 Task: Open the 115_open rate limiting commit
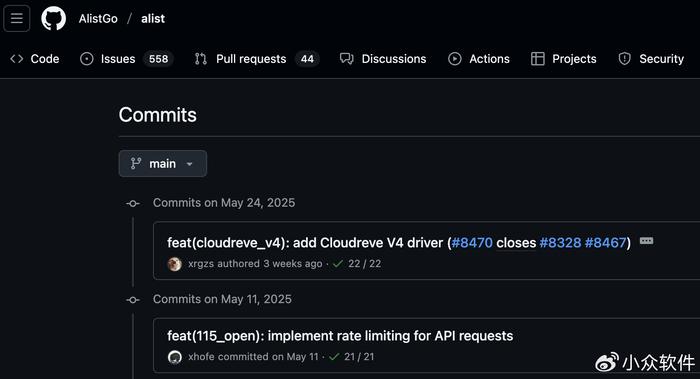340,336
